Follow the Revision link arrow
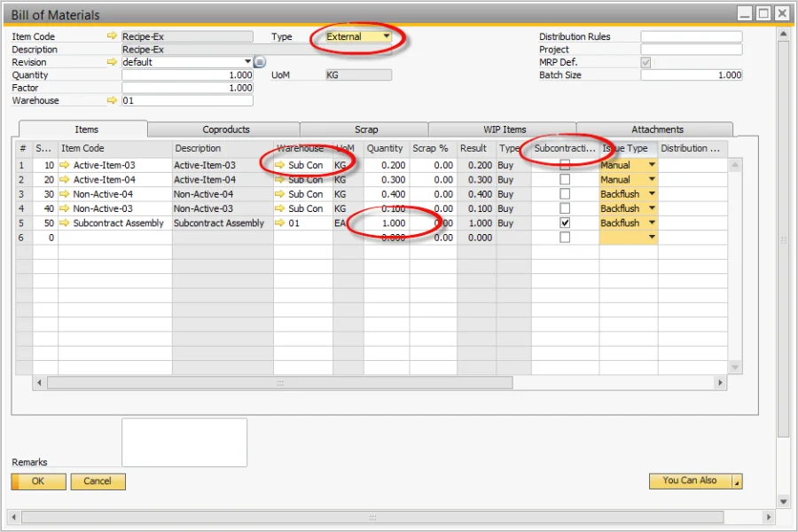This screenshot has width=798, height=532. pos(112,61)
